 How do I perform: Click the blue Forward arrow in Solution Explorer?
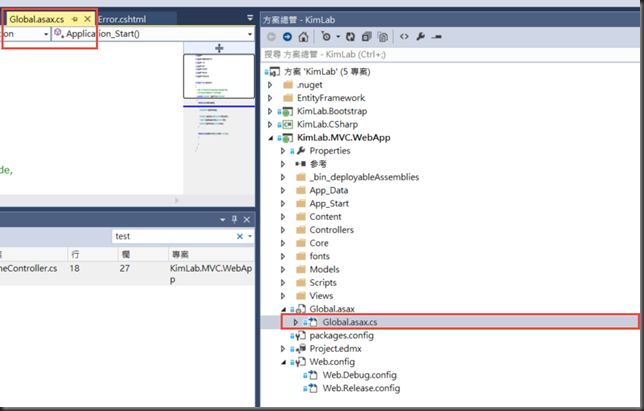288,37
